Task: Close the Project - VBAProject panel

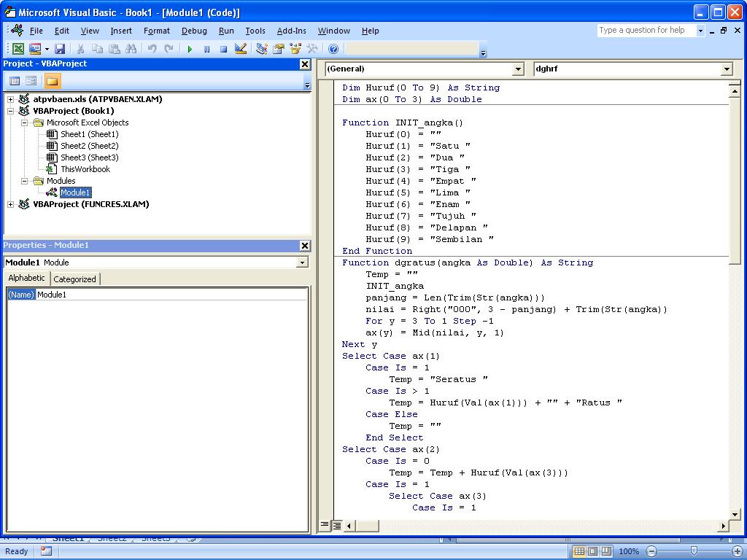Action: click(306, 64)
